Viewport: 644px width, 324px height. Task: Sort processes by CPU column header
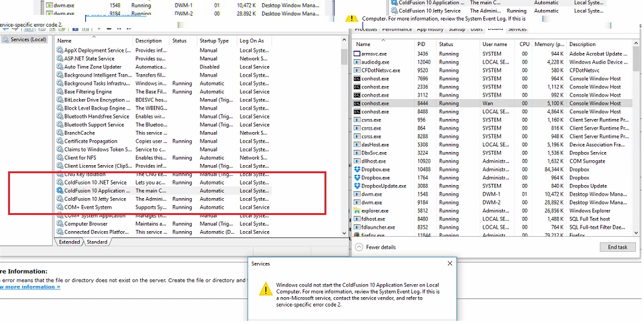[x=524, y=44]
